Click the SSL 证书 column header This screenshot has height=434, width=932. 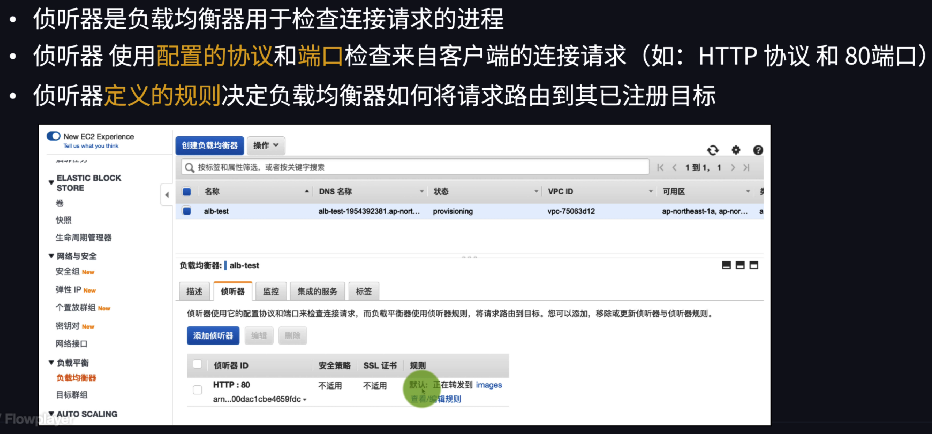coord(379,365)
